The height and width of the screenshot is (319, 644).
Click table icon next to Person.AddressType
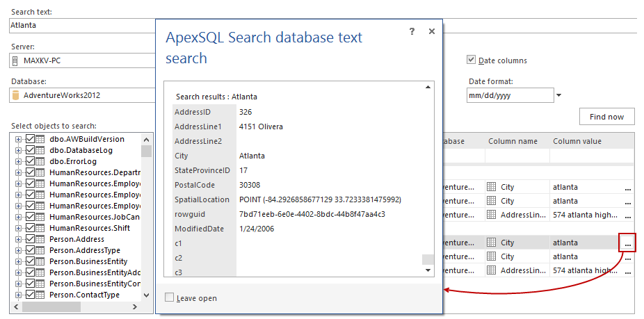[40, 250]
